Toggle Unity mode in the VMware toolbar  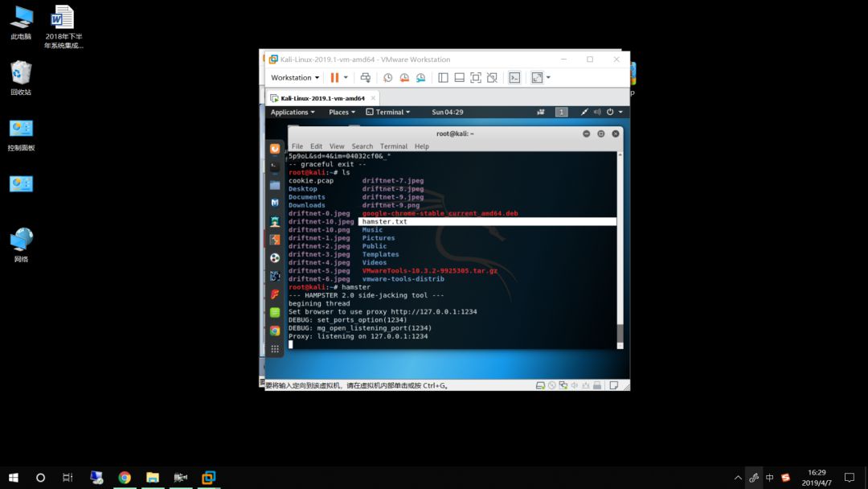tap(492, 77)
